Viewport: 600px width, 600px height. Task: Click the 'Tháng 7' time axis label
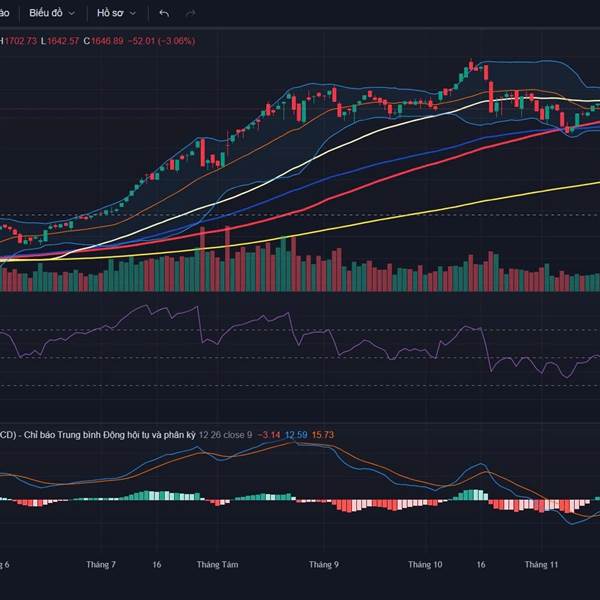tap(101, 564)
